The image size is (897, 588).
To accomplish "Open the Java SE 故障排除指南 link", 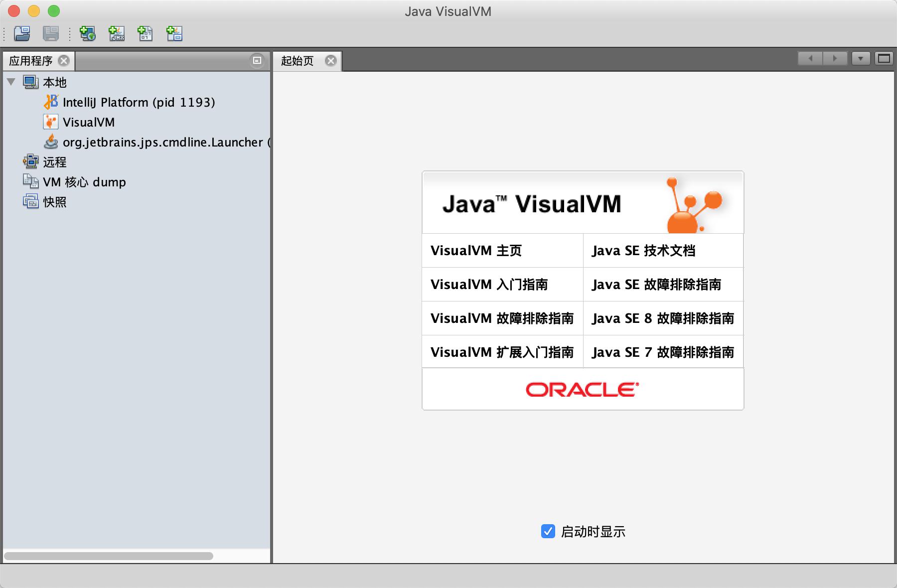I will coord(656,285).
